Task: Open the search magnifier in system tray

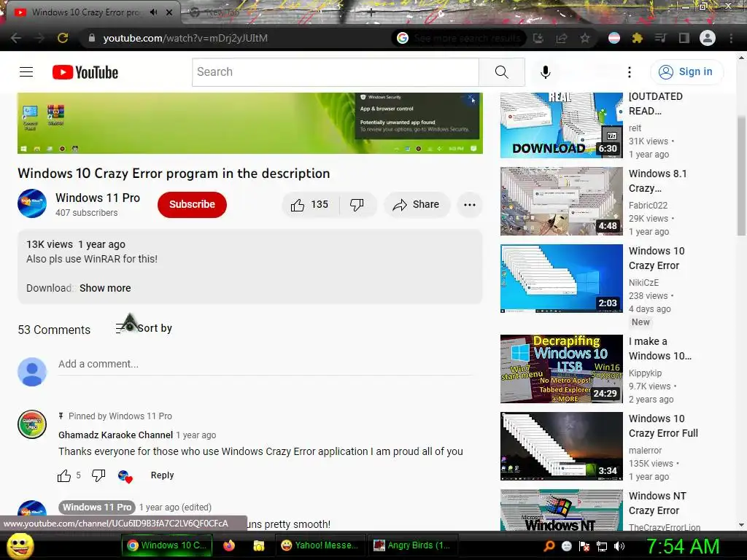Action: pos(549,546)
